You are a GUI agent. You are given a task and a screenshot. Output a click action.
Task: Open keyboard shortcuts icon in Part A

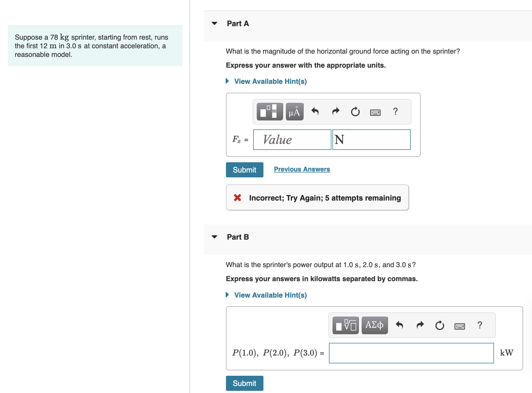pyautogui.click(x=375, y=112)
